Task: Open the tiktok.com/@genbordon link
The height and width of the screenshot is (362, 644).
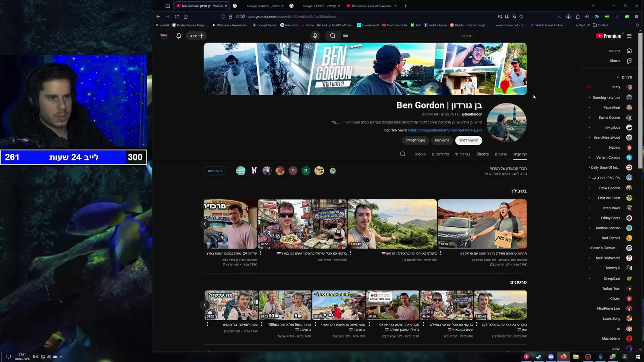Action: 445,130
